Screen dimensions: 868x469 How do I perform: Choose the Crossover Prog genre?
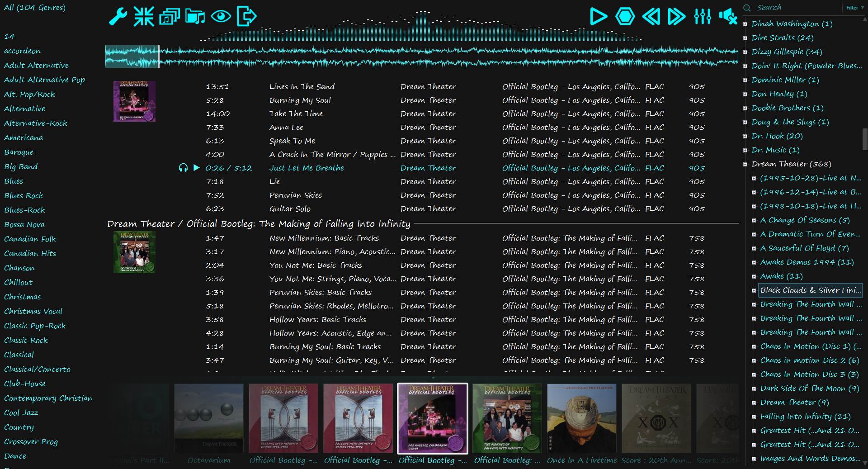(x=31, y=442)
